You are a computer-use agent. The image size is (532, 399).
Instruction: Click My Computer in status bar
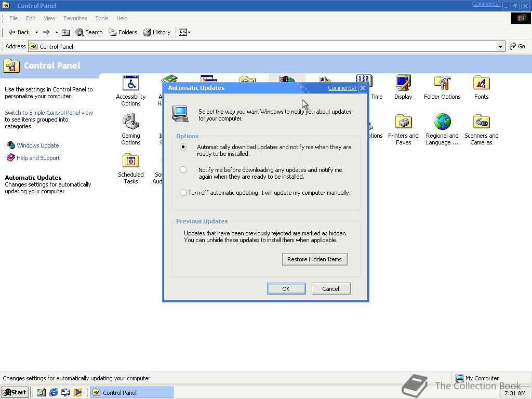tap(477, 378)
